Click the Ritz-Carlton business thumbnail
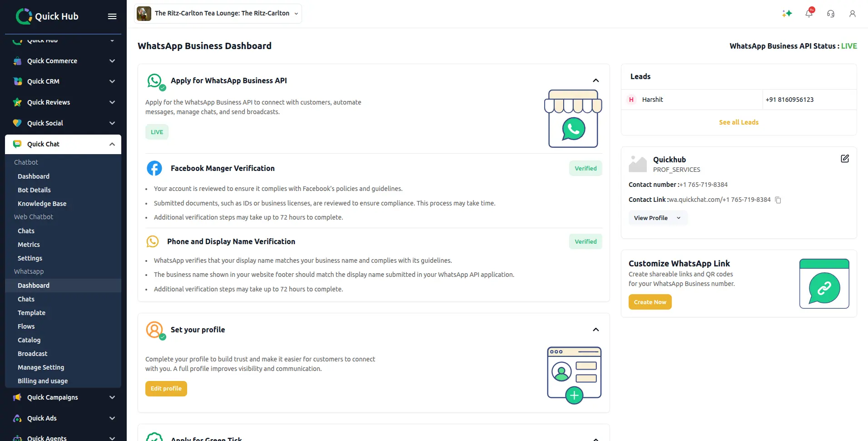The image size is (868, 441). pos(144,14)
